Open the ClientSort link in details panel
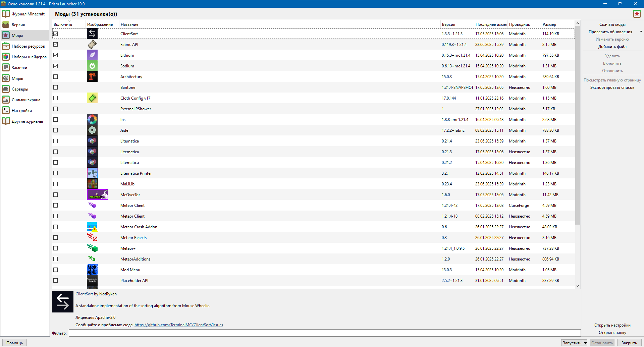The image size is (644, 347). pyautogui.click(x=84, y=294)
